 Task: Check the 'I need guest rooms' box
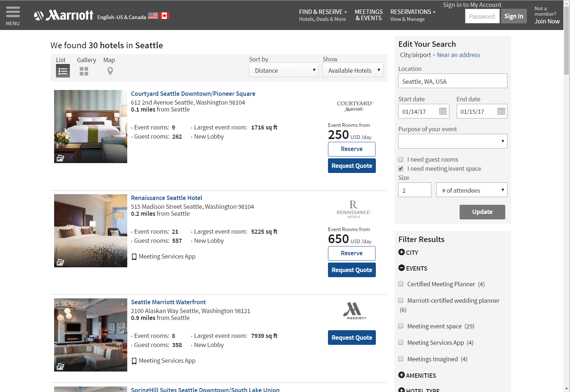401,159
